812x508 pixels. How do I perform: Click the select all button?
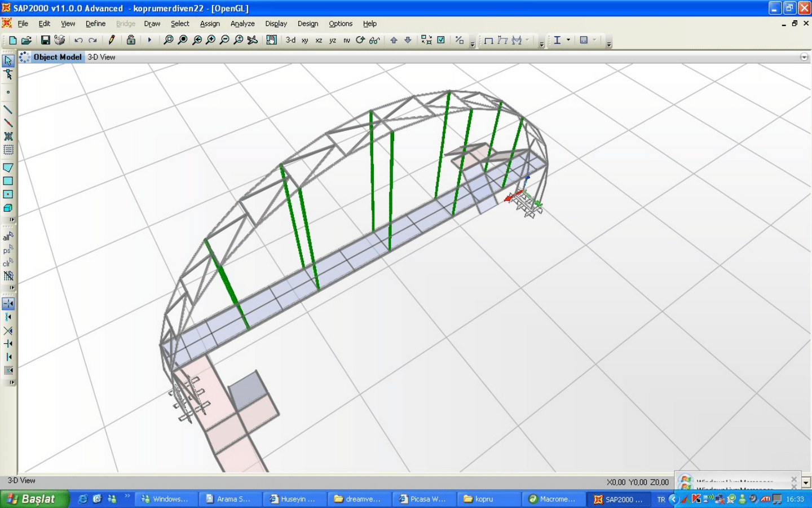[x=8, y=237]
